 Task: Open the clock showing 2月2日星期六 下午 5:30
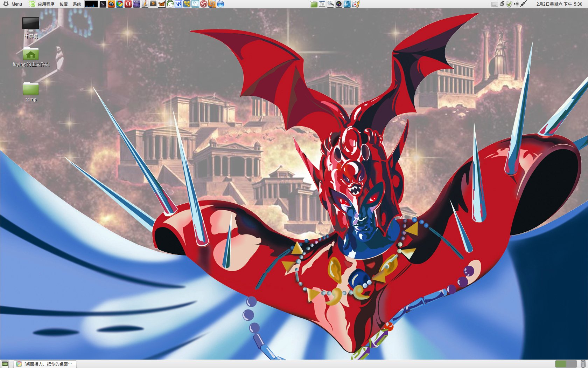(559, 4)
